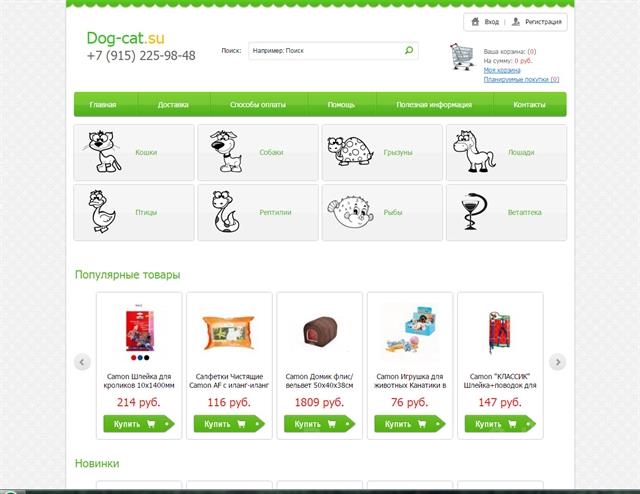Open the Доставка menu item
This screenshot has height=494, width=640.
(x=173, y=105)
